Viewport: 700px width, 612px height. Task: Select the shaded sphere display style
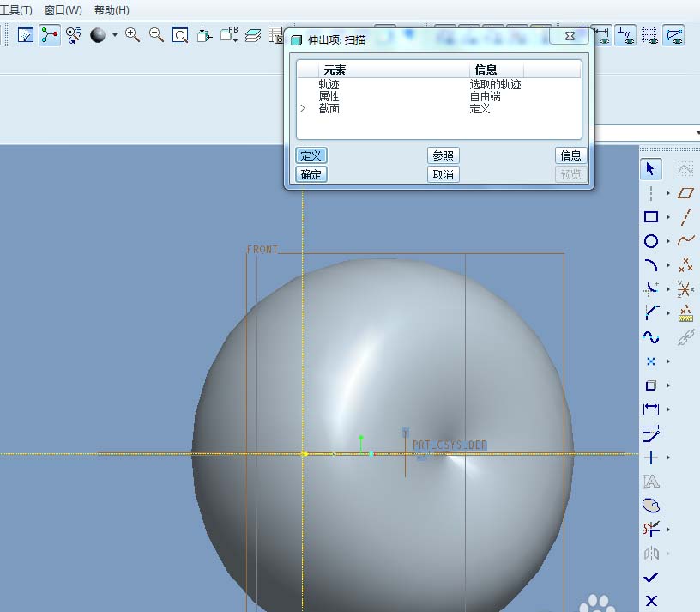98,35
